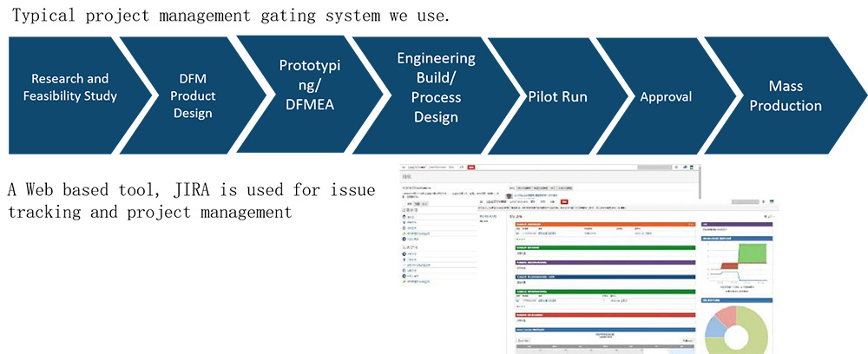The image size is (868, 354).
Task: Select the DFM Product Design chevron
Action: tap(193, 95)
